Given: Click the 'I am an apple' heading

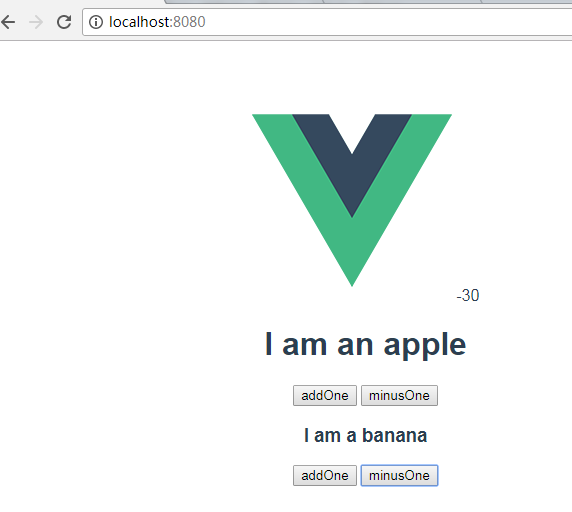Looking at the screenshot, I should [366, 344].
